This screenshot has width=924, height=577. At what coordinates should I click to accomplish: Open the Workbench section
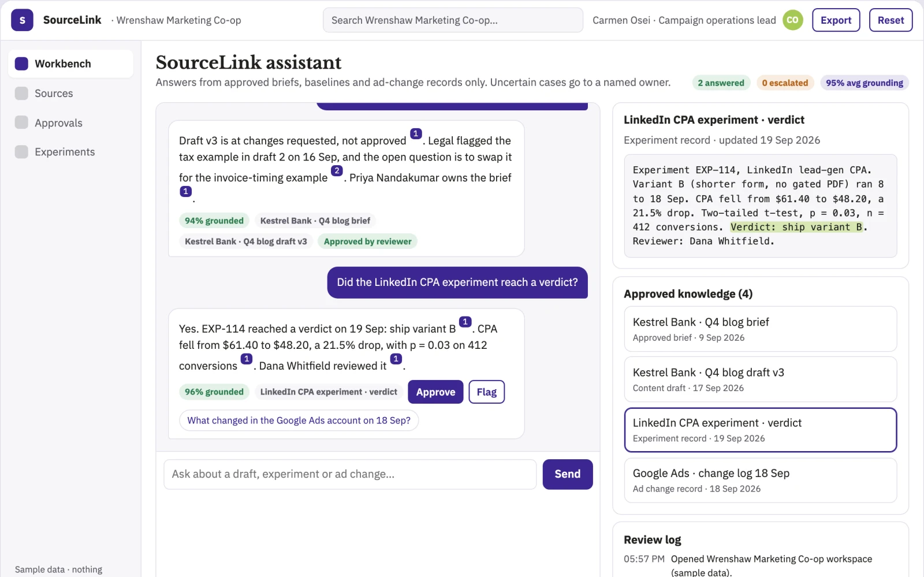tap(71, 64)
